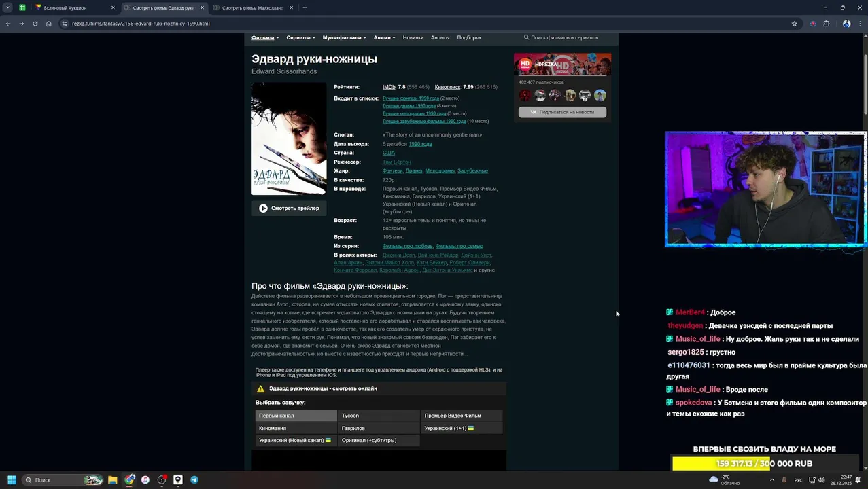868x489 pixels.
Task: View site information icon in address bar
Action: click(65, 24)
